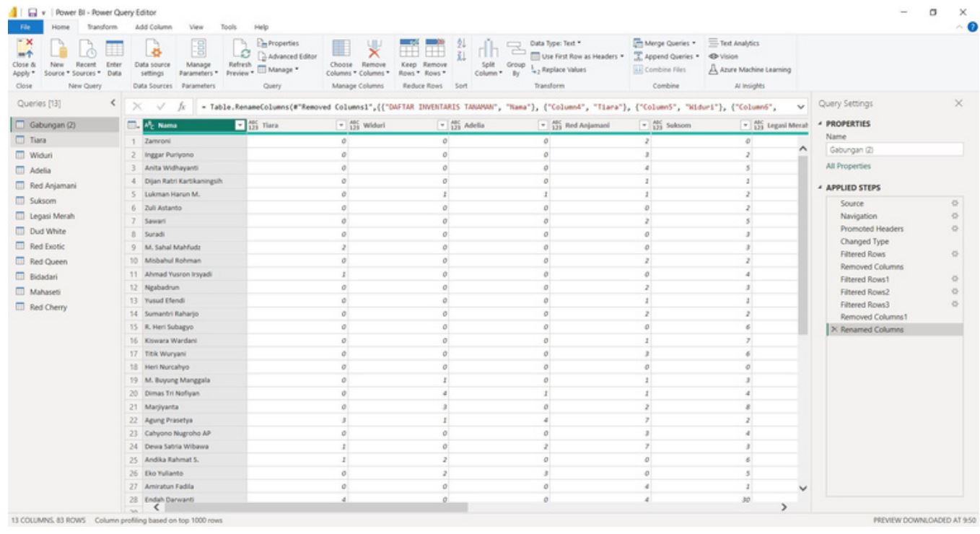Open New Source icon
The width and height of the screenshot is (980, 534).
pyautogui.click(x=58, y=49)
